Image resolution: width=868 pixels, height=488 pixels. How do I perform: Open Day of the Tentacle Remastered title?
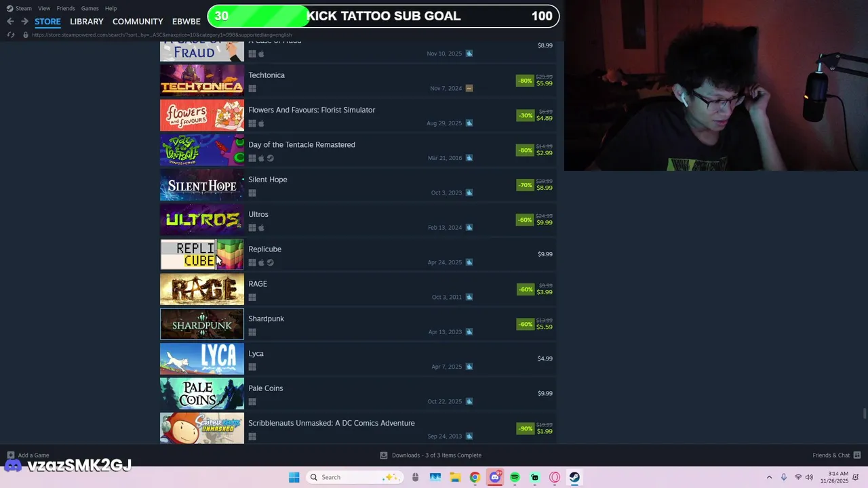pyautogui.click(x=302, y=144)
